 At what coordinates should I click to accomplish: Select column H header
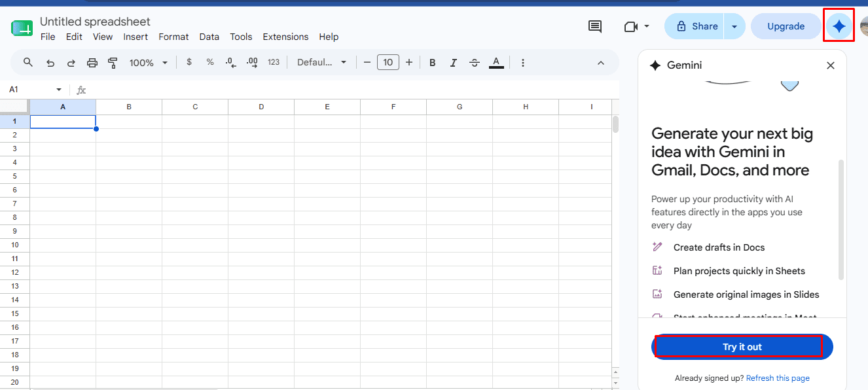(526, 107)
